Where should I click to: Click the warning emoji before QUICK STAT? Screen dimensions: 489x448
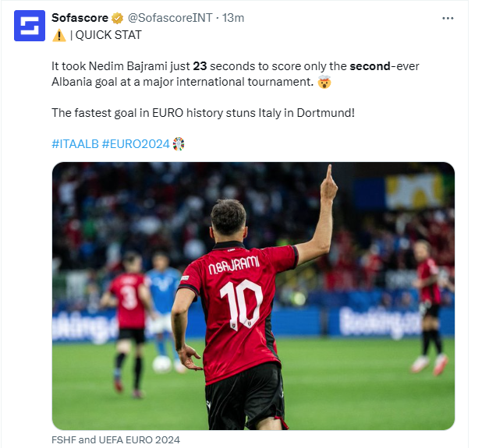pyautogui.click(x=58, y=35)
